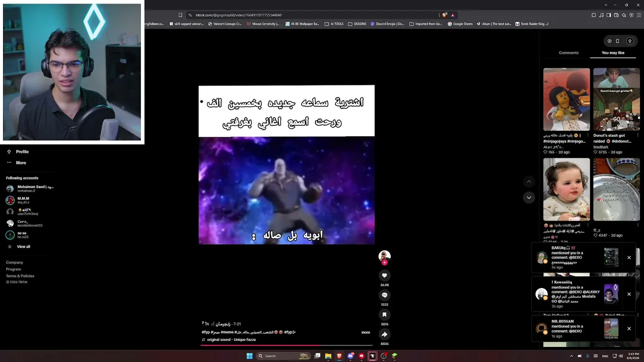This screenshot has width=644, height=362.
Task: Open the Donut's stash got raided thumbnail
Action: click(x=616, y=100)
